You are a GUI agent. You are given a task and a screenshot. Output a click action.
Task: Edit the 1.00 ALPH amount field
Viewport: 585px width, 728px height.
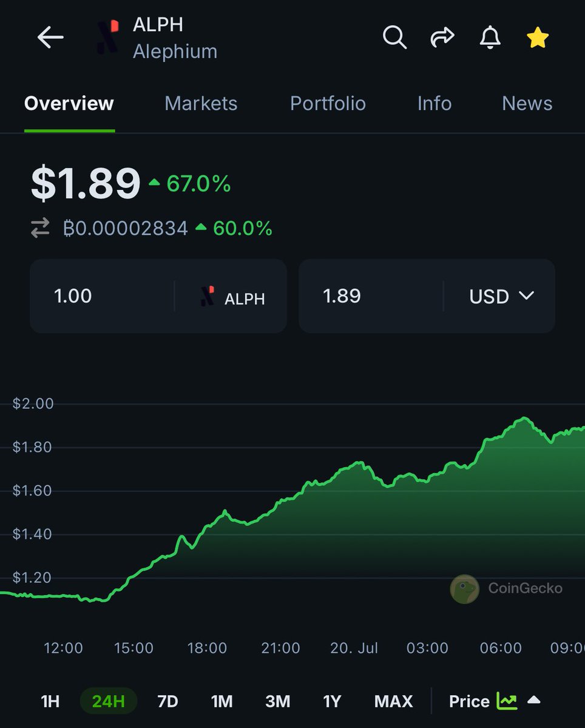(x=102, y=296)
